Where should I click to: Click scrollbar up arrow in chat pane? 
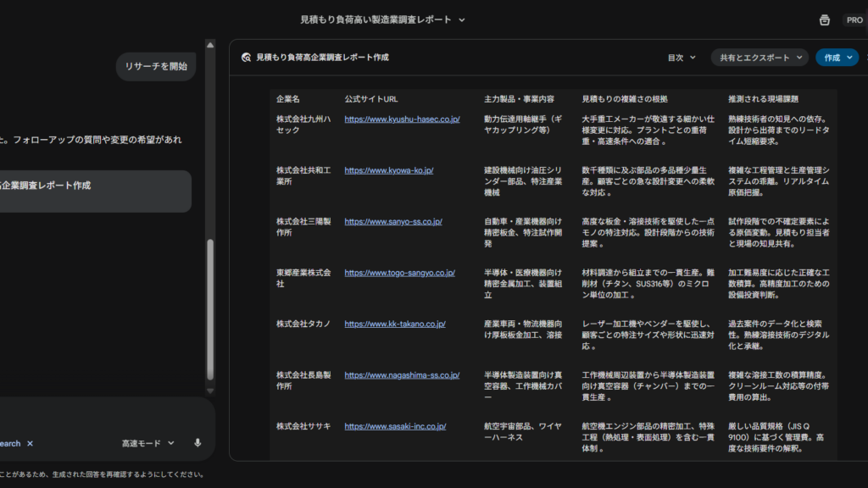tap(210, 44)
